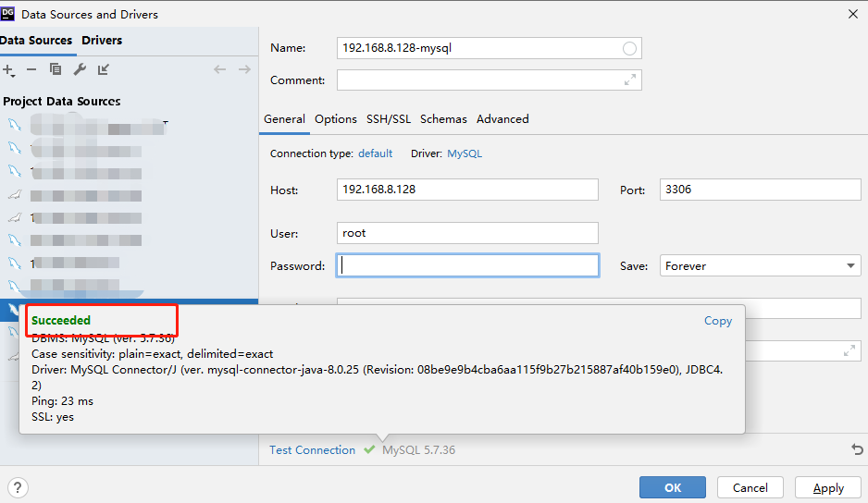Open the Schemas tab
This screenshot has height=503, width=868.
coord(443,119)
